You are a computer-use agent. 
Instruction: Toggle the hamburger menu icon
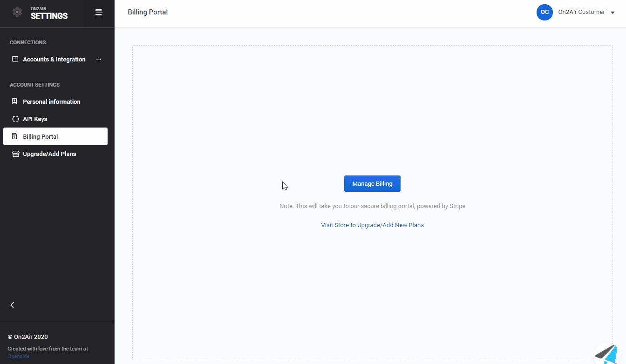tap(98, 13)
